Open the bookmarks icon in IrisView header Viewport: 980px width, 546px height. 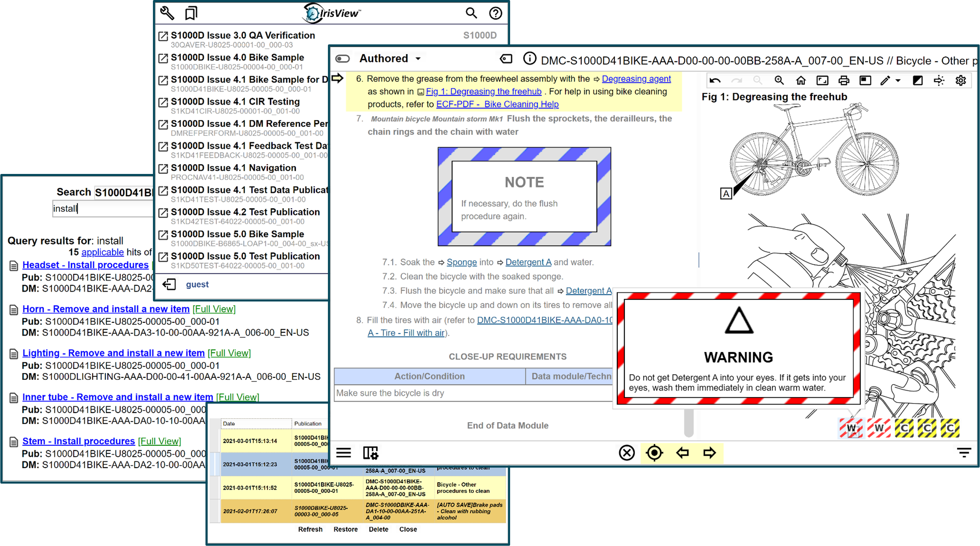[191, 13]
